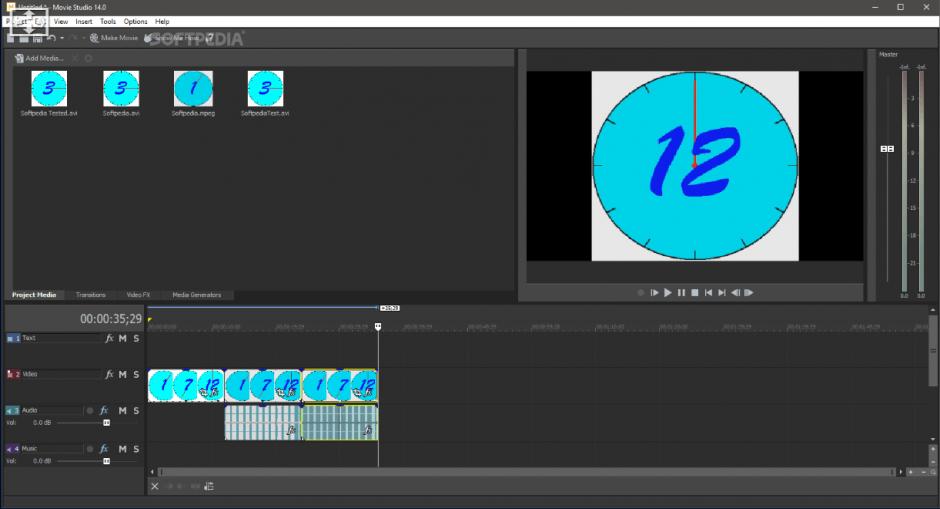Select the last highlighted audio clip on the timeline
The width and height of the screenshot is (940, 509).
tap(340, 423)
